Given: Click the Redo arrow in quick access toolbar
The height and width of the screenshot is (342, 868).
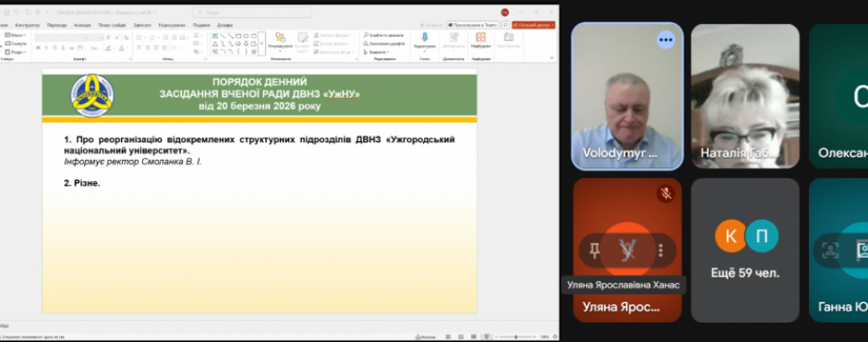Looking at the screenshot, I should (28, 12).
